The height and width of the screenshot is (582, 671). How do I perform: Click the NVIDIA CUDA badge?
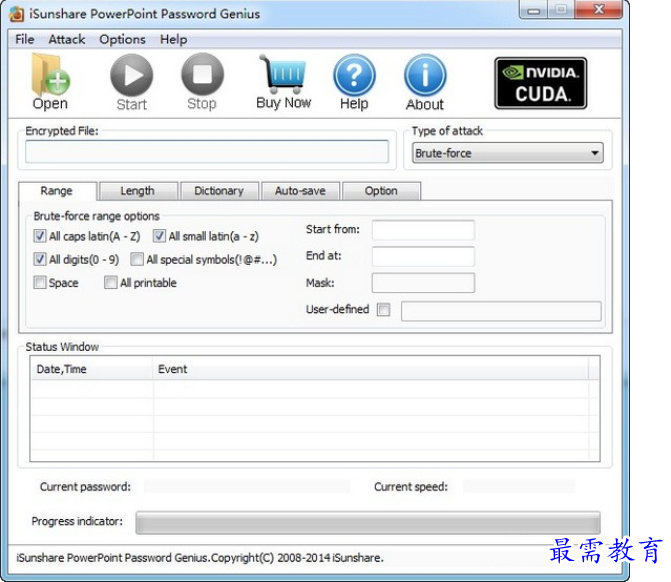[x=541, y=83]
